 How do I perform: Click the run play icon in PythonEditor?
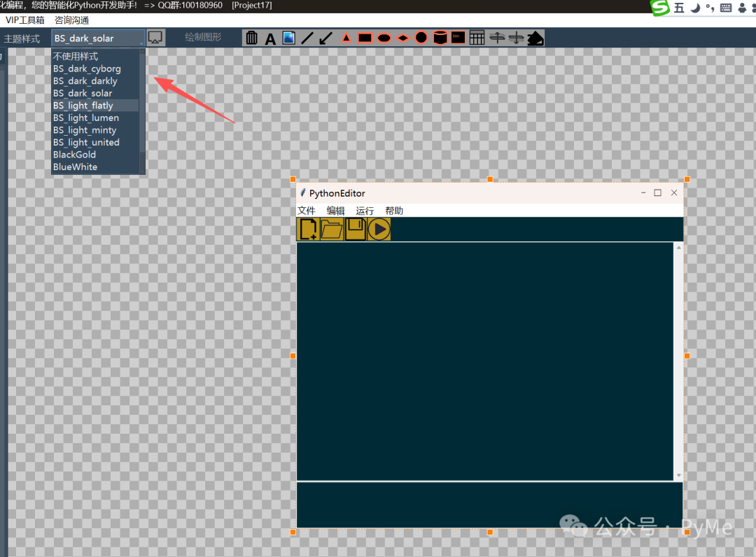(379, 229)
